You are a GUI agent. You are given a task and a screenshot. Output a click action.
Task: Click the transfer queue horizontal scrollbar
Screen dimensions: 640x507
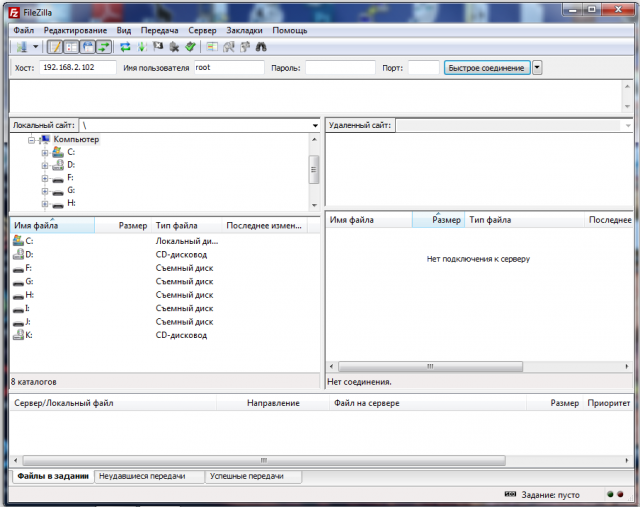point(264,460)
